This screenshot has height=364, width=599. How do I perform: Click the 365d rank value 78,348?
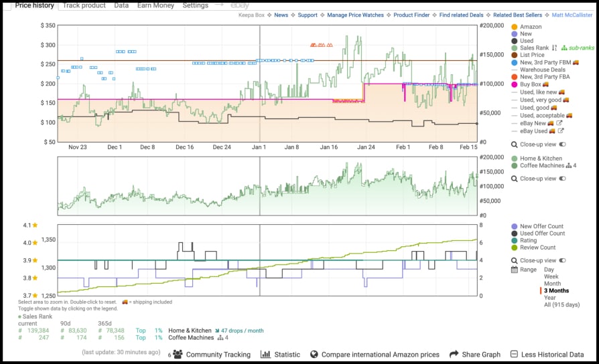115,331
